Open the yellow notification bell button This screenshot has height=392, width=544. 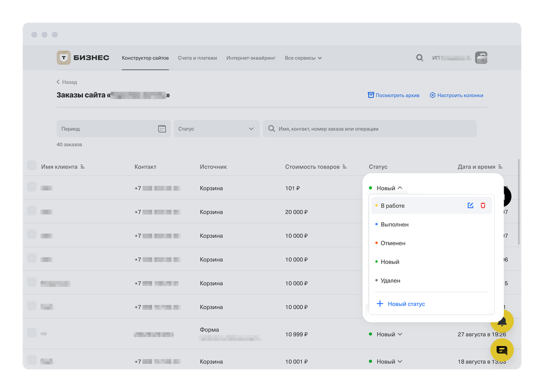point(502,322)
